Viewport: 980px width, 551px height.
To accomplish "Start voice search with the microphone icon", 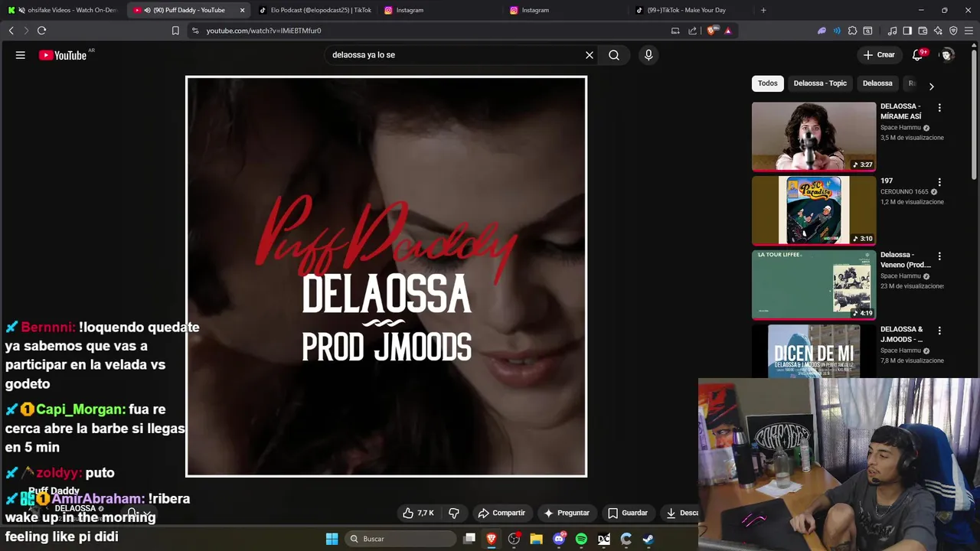I will pos(648,55).
